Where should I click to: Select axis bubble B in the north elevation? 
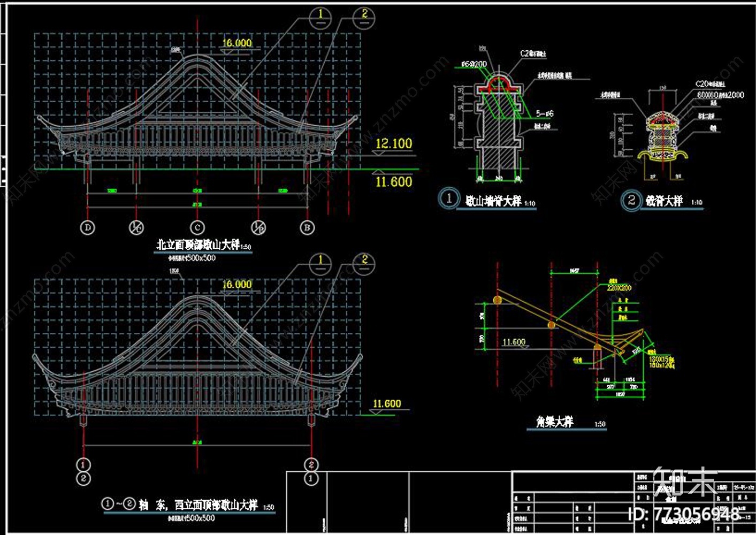(x=307, y=227)
